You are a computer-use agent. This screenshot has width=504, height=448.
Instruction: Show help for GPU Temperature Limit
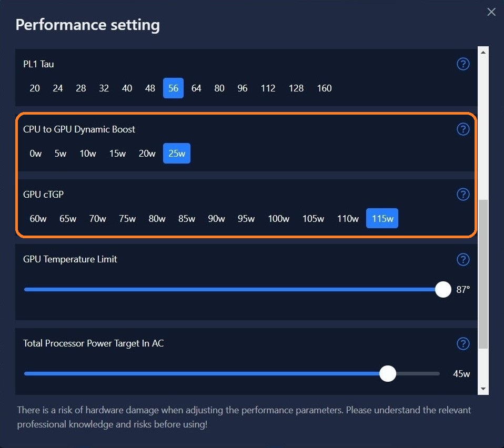(x=463, y=259)
